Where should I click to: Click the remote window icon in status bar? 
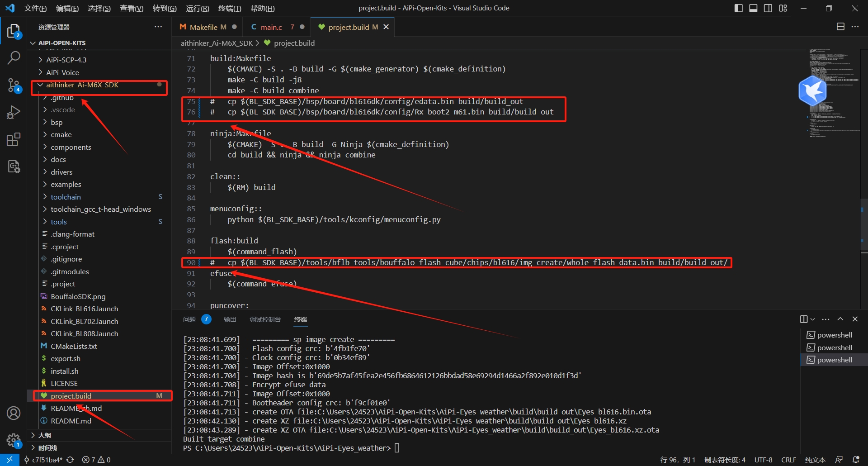point(9,460)
